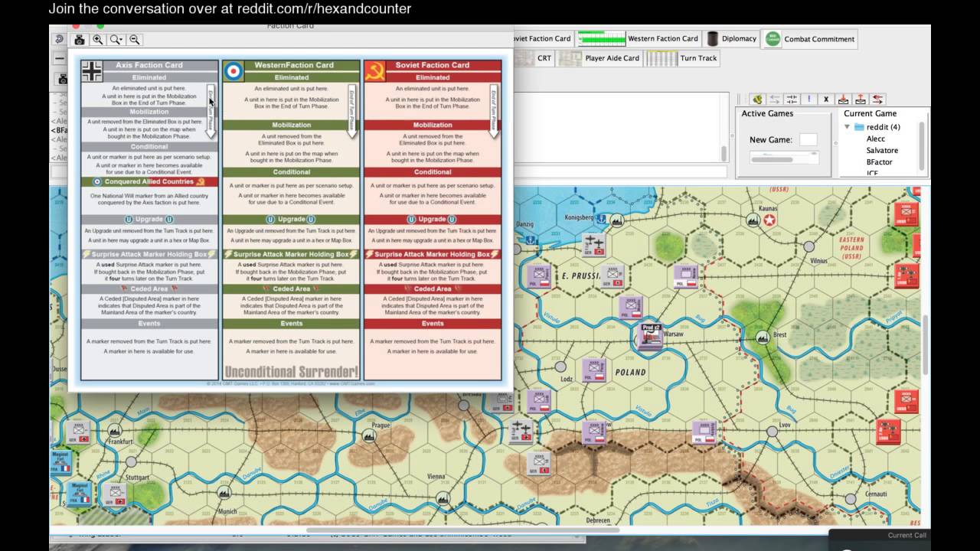Select player Salvatore in Current Game tree

(x=882, y=150)
